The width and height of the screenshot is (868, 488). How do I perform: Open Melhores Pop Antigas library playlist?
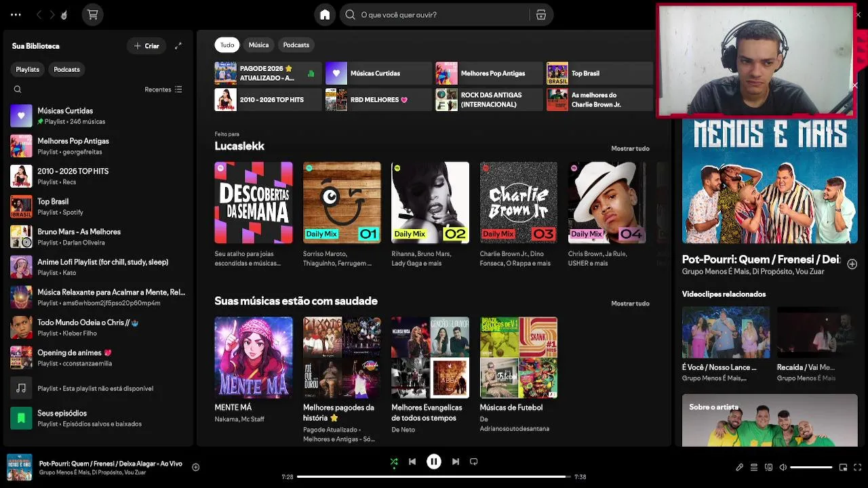pyautogui.click(x=98, y=146)
